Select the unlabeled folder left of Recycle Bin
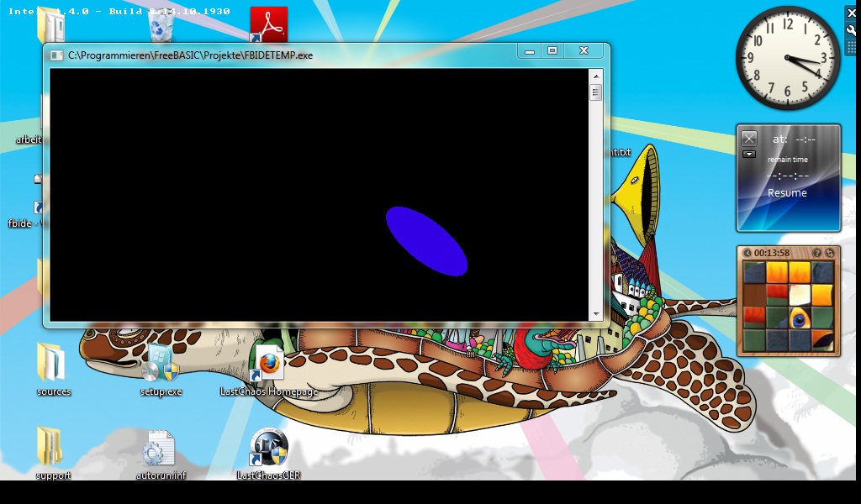This screenshot has height=504, width=861. tap(51, 26)
